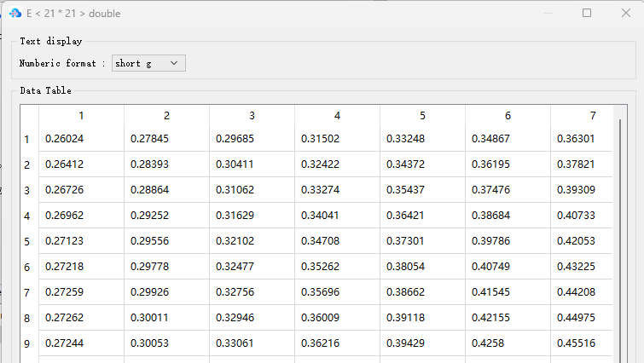Select column 4 header
This screenshot has height=363, width=644.
(337, 116)
